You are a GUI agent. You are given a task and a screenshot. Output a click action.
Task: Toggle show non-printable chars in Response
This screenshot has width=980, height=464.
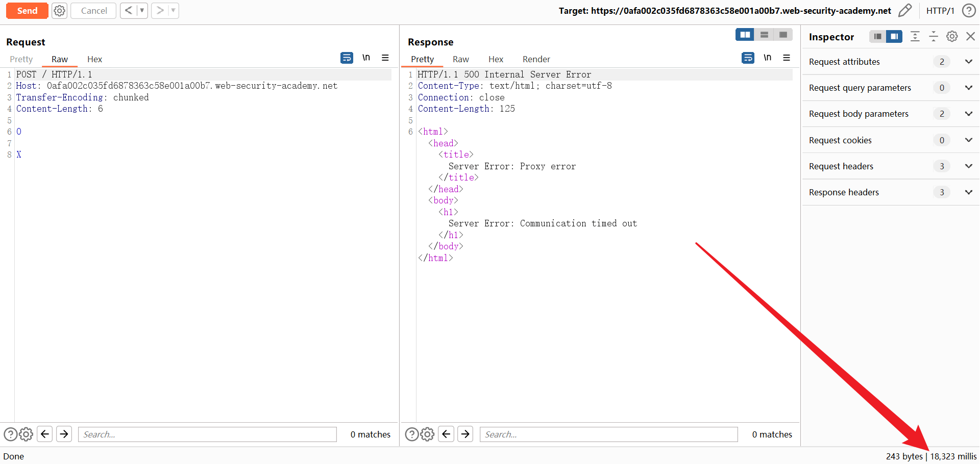767,58
